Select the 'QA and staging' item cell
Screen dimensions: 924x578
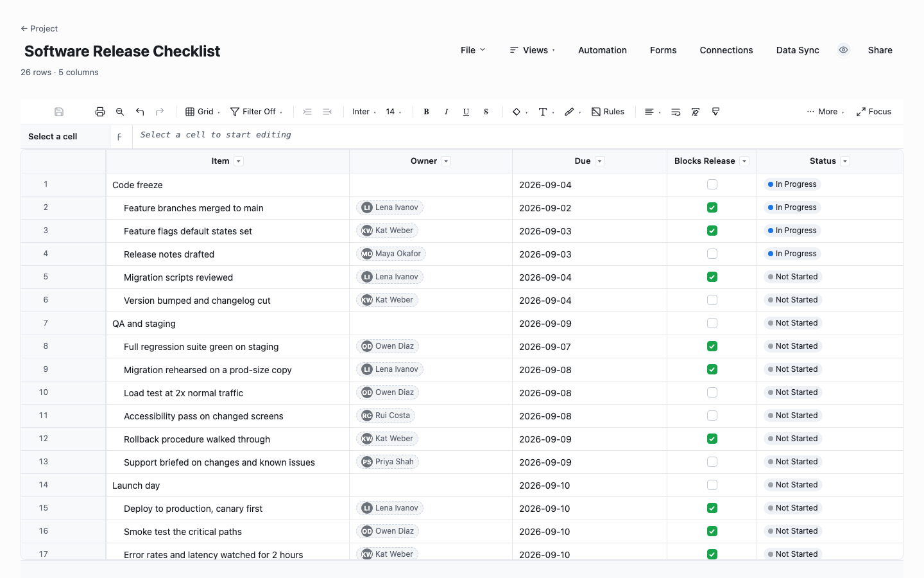click(x=228, y=324)
